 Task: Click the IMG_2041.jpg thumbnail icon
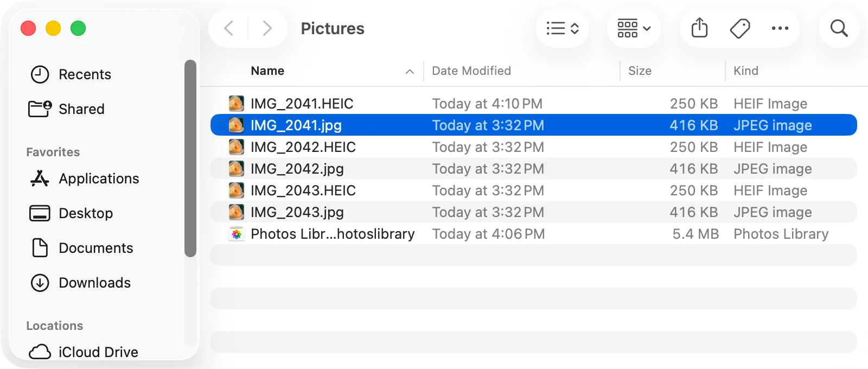[236, 125]
